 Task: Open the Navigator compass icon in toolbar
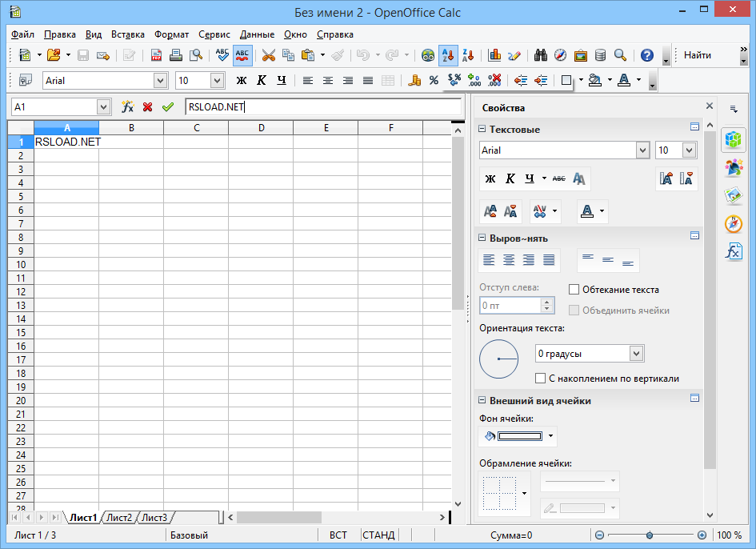[x=561, y=56]
